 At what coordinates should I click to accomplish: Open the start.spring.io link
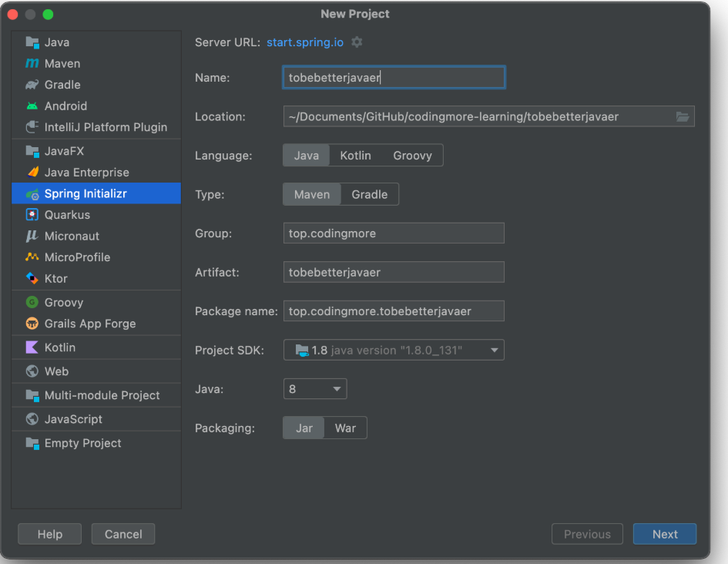click(305, 42)
